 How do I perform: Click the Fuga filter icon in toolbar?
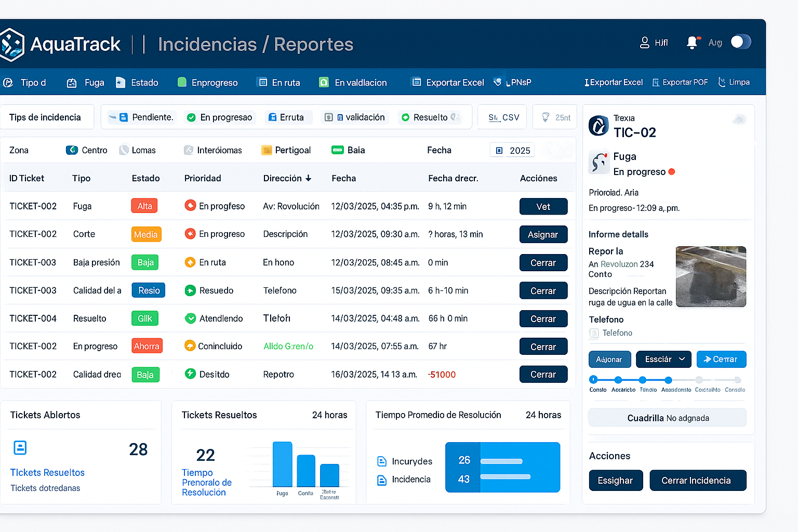tap(72, 83)
